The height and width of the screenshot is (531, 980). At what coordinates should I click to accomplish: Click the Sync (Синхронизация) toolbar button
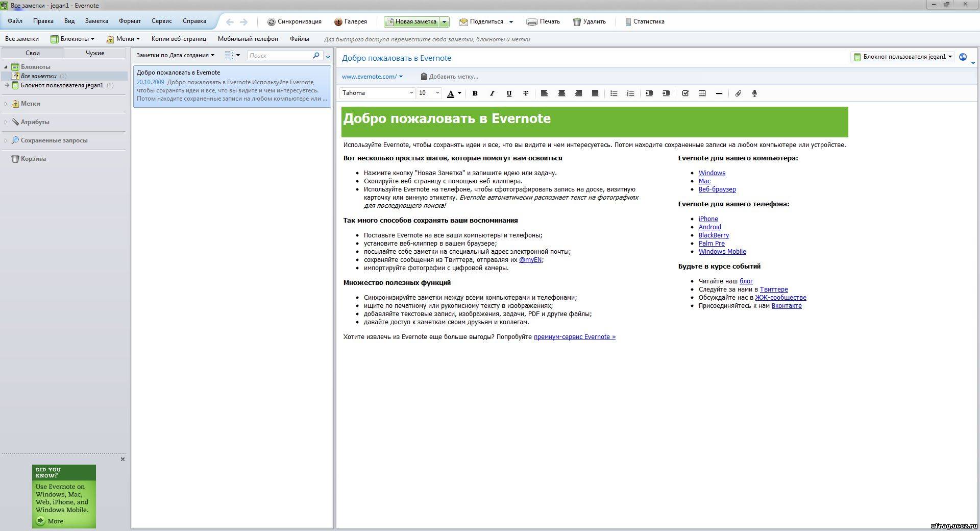point(295,21)
